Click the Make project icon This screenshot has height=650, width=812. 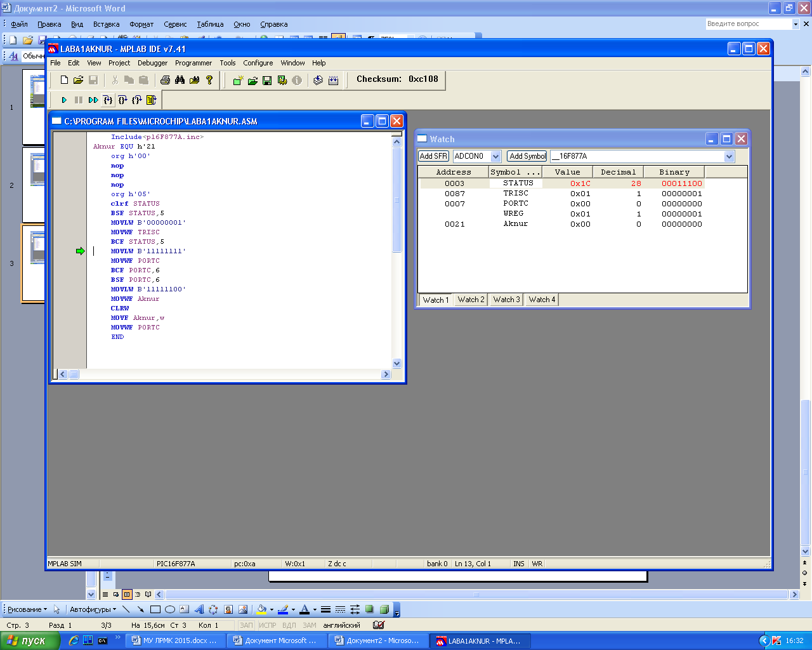click(318, 81)
